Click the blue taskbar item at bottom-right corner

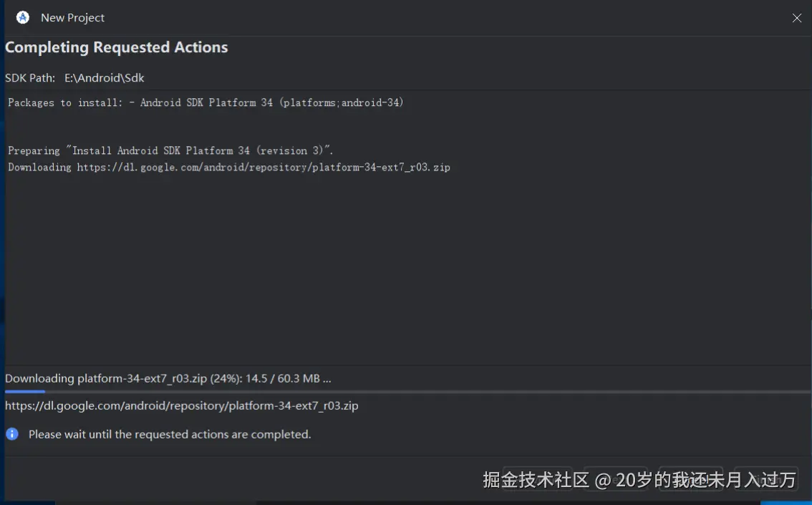786,502
